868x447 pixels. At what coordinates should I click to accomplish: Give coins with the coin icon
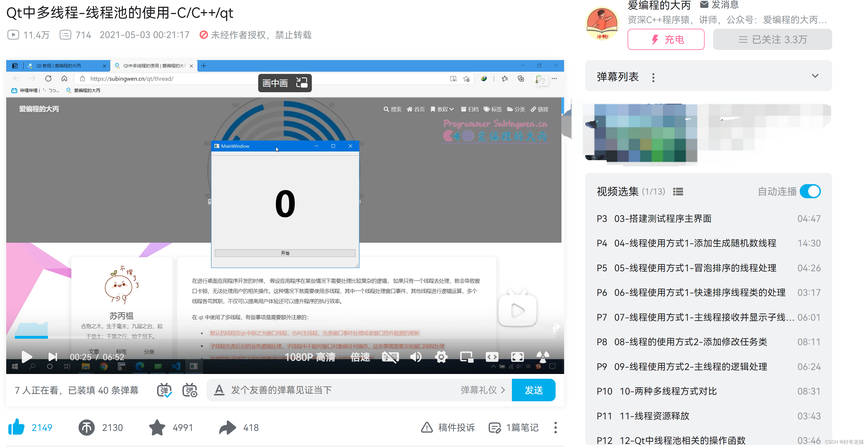coord(87,428)
